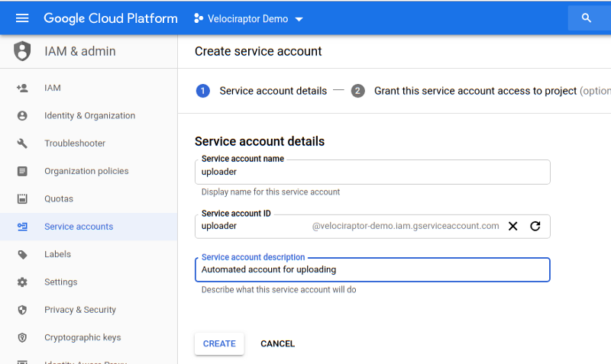Open Organization policies in sidebar

coord(86,171)
